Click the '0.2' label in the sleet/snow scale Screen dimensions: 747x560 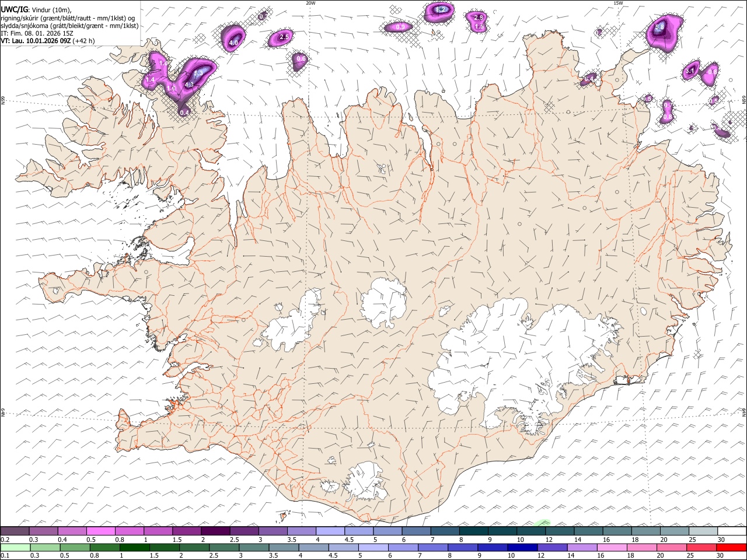(x=4, y=540)
